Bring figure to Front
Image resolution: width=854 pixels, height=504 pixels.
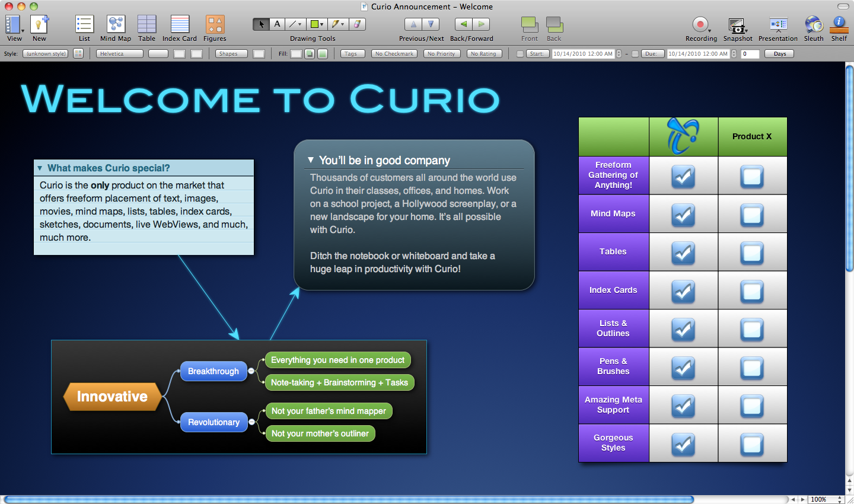tap(530, 28)
